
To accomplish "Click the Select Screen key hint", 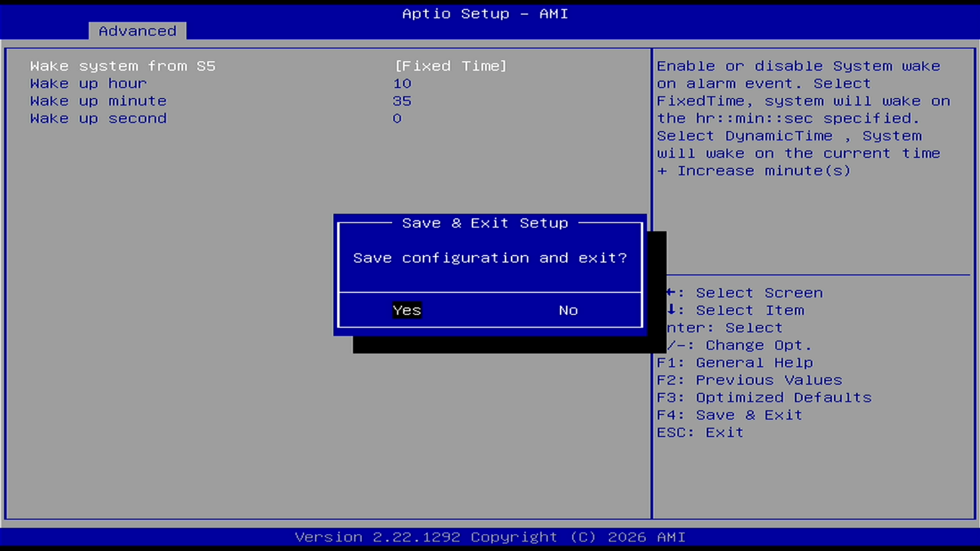I will [x=745, y=293].
